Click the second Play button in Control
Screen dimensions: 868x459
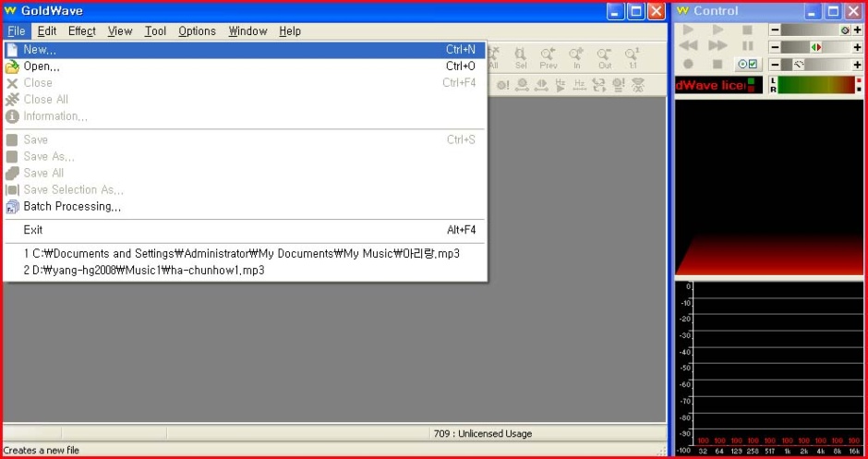coord(718,30)
